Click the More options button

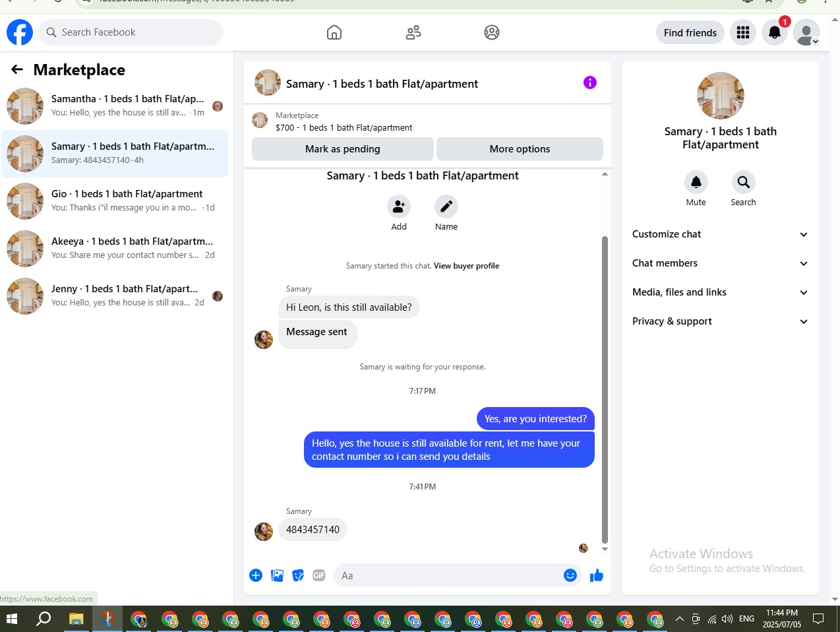point(520,149)
